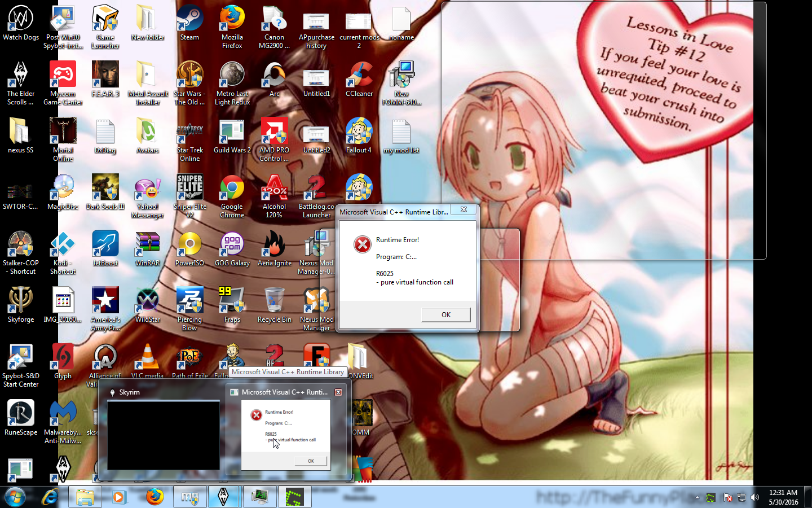Image resolution: width=812 pixels, height=508 pixels.
Task: Switch to Firefox on the taskbar
Action: [x=155, y=497]
